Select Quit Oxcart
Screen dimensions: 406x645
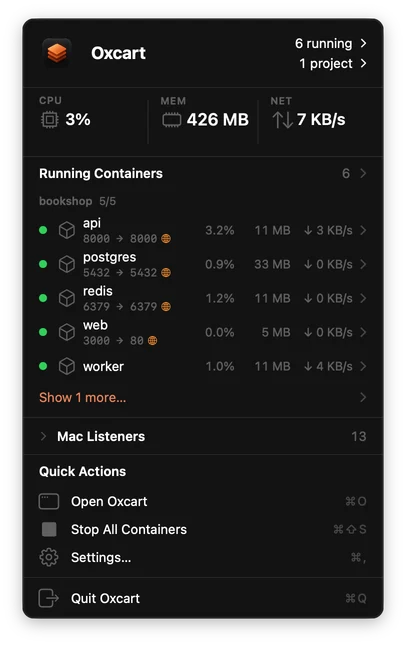point(203,598)
